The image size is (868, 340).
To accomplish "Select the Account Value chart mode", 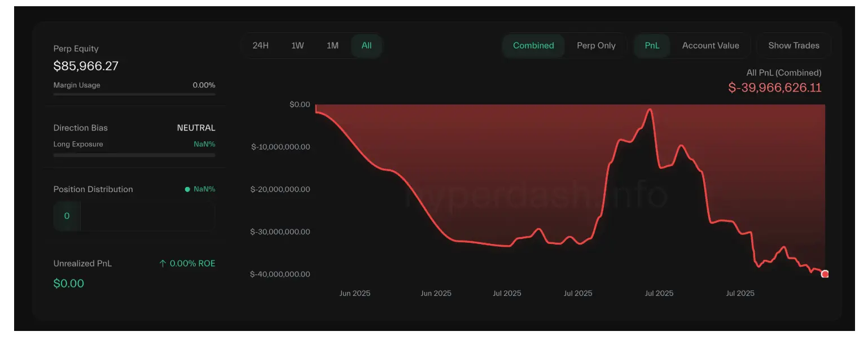I will coord(711,46).
